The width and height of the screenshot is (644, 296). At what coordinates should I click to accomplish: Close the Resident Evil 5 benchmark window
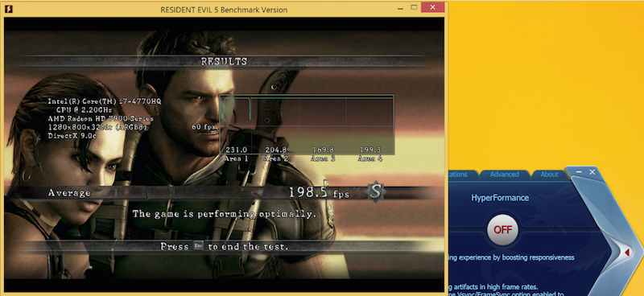(x=432, y=7)
